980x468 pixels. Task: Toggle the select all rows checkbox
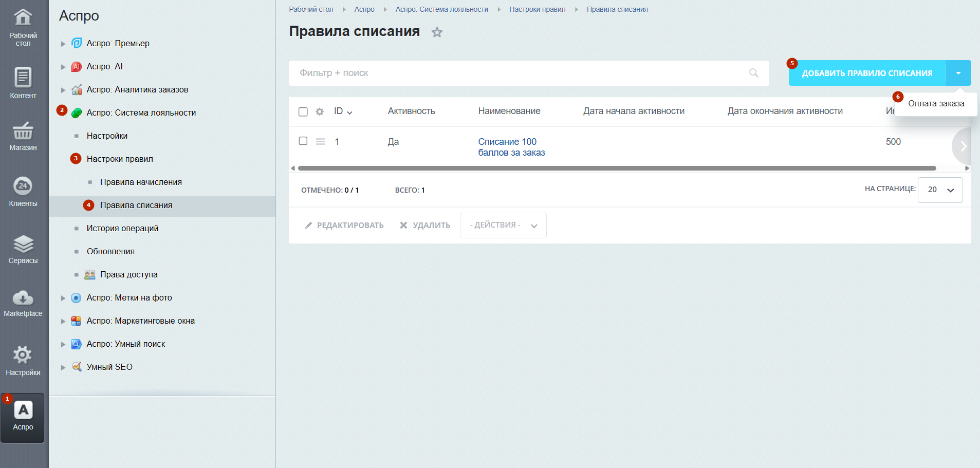(303, 111)
